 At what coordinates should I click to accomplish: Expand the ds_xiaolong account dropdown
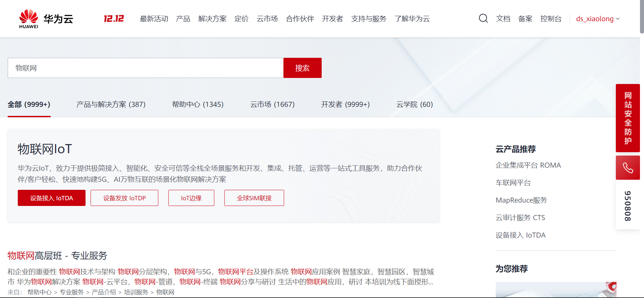coord(598,19)
